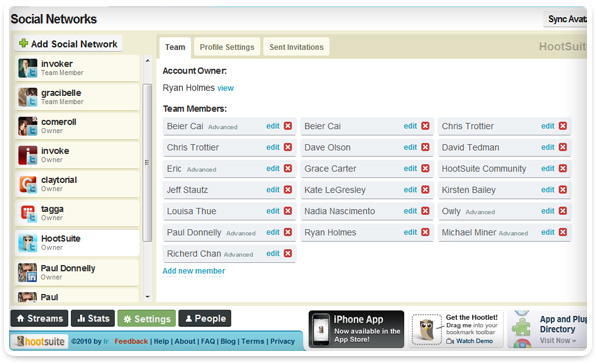Delete Richerd Chan via red X

pyautogui.click(x=288, y=254)
